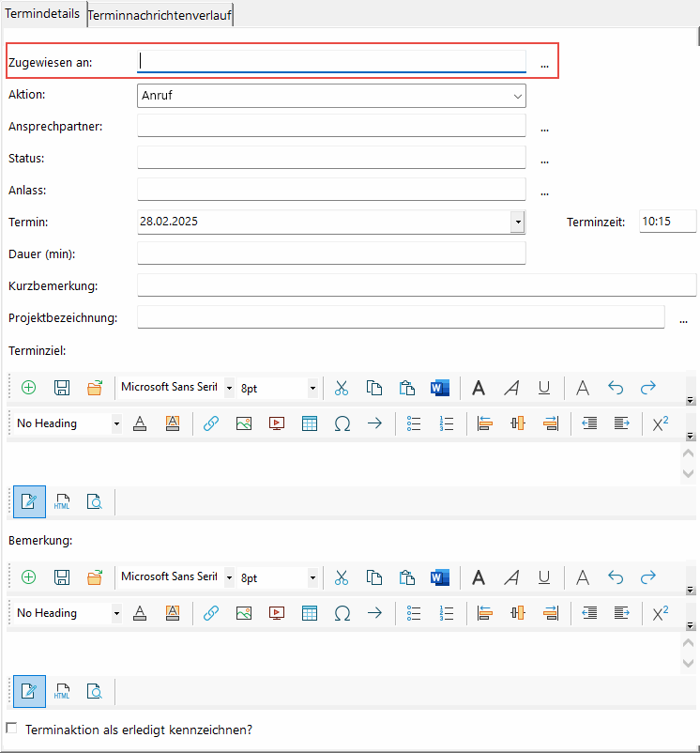Click into the Zugewiesen an input field
Screen dimensions: 700x753
pos(331,61)
